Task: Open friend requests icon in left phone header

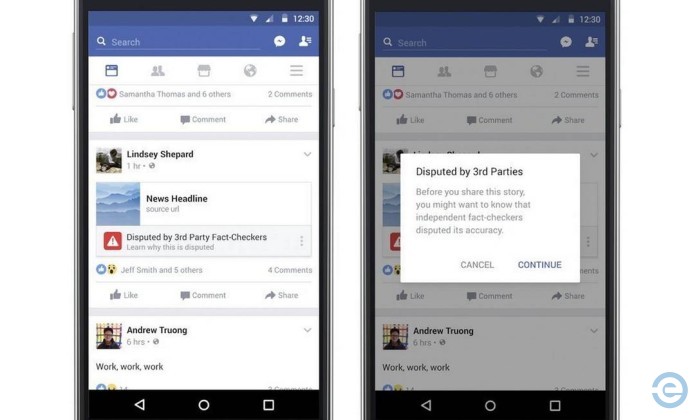Action: click(x=305, y=41)
